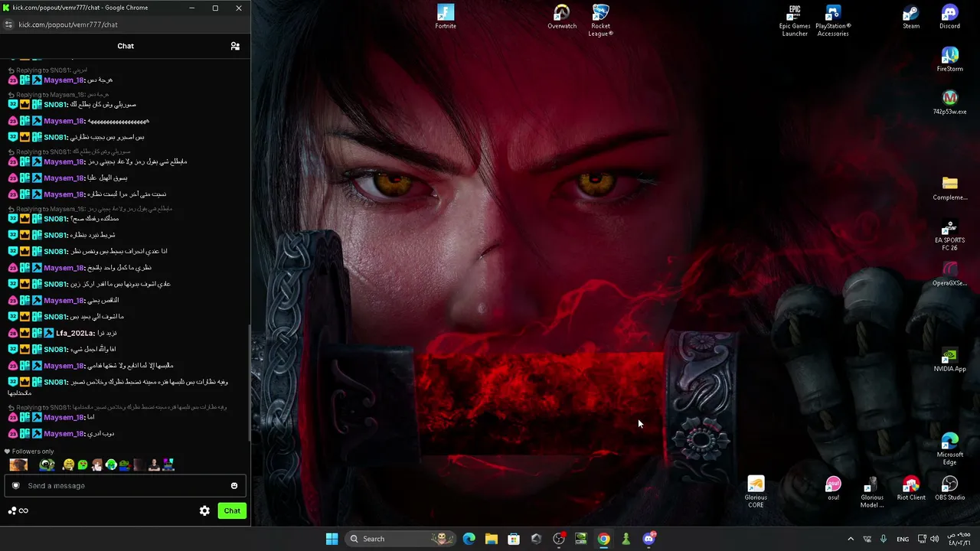The height and width of the screenshot is (551, 980).
Task: Open the taskbar clock and date
Action: pyautogui.click(x=958, y=539)
